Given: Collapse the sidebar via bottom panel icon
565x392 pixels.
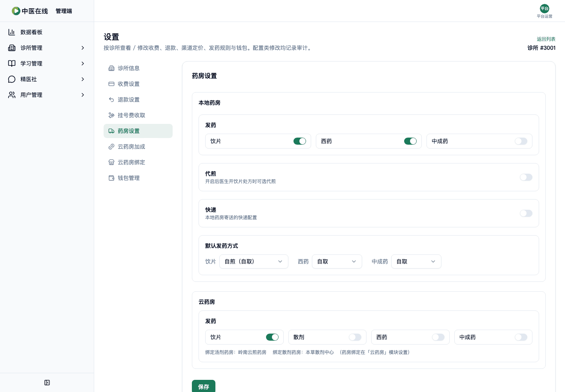Looking at the screenshot, I should pos(47,383).
